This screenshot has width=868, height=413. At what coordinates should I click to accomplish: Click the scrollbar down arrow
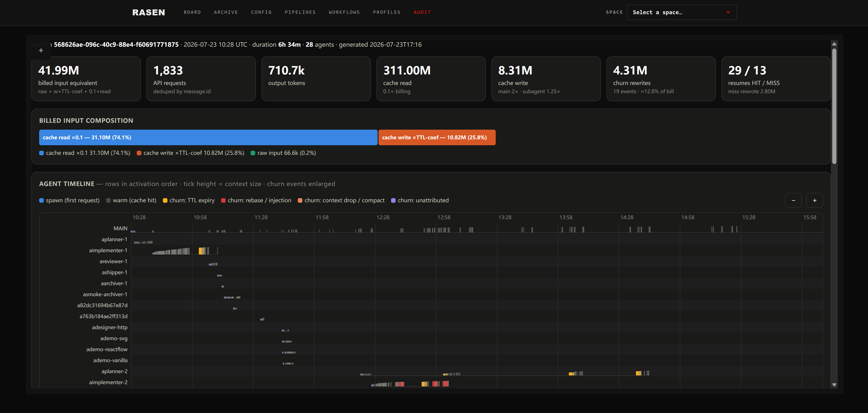click(834, 385)
